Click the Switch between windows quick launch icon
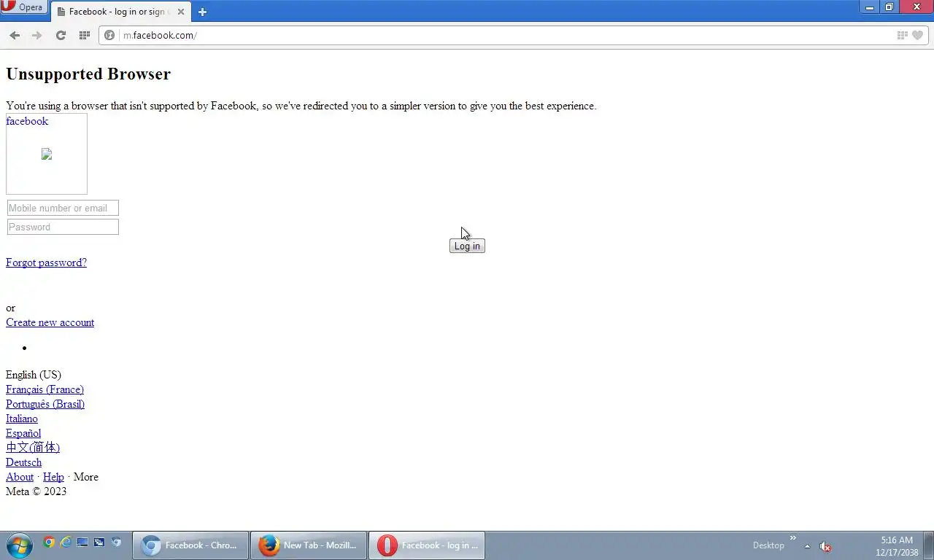934x560 pixels. point(99,542)
